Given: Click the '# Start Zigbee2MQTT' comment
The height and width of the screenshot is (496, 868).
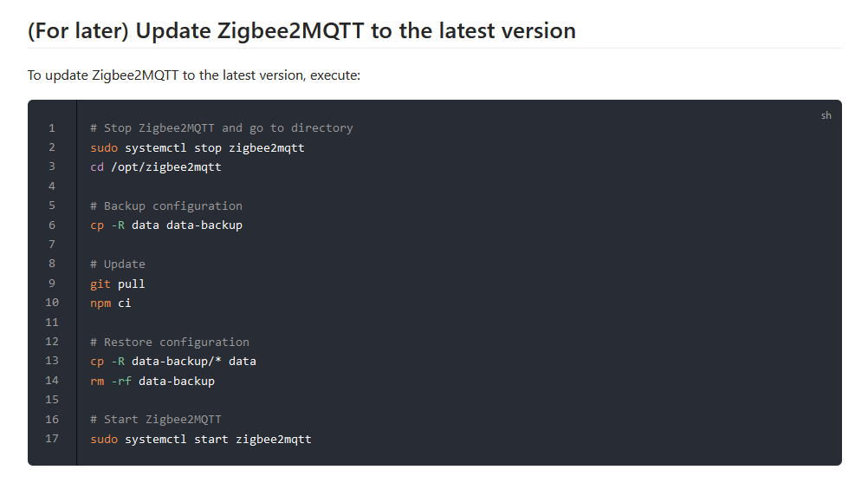Looking at the screenshot, I should 156,420.
